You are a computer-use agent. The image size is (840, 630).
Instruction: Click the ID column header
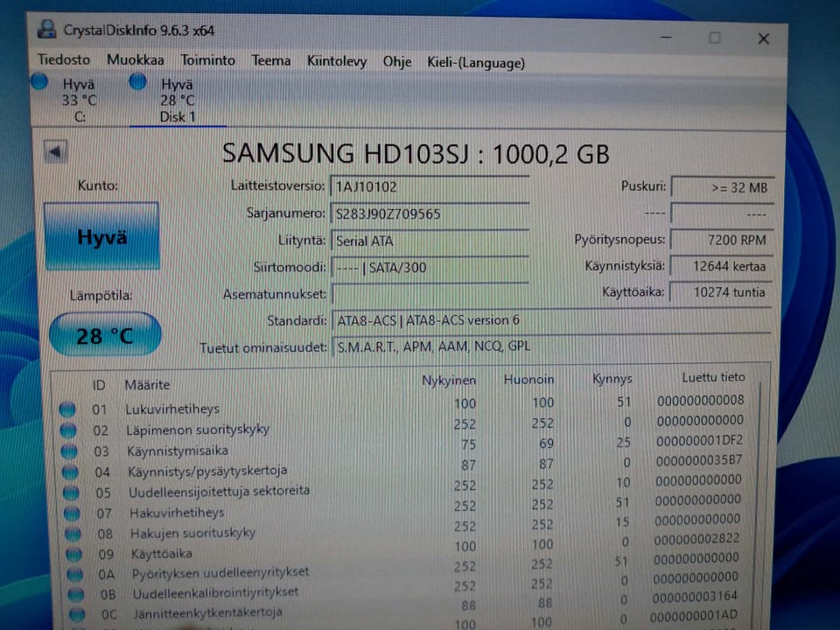tap(99, 385)
